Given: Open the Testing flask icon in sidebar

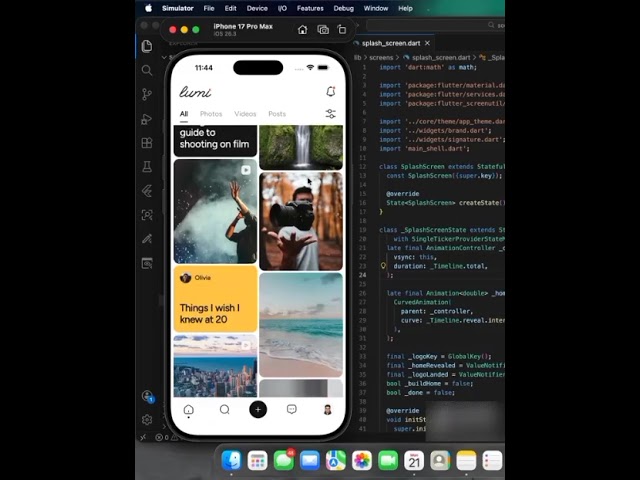Looking at the screenshot, I should point(147,167).
